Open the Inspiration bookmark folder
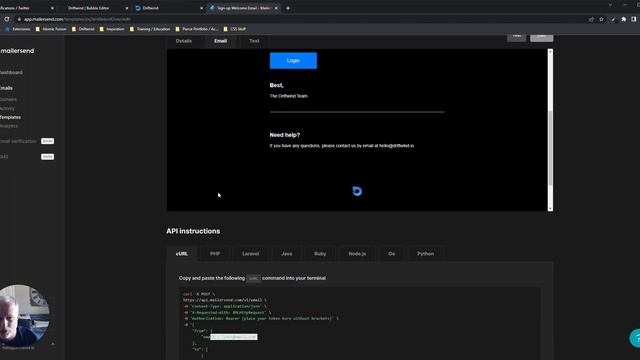Image resolution: width=640 pixels, height=360 pixels. point(112,29)
